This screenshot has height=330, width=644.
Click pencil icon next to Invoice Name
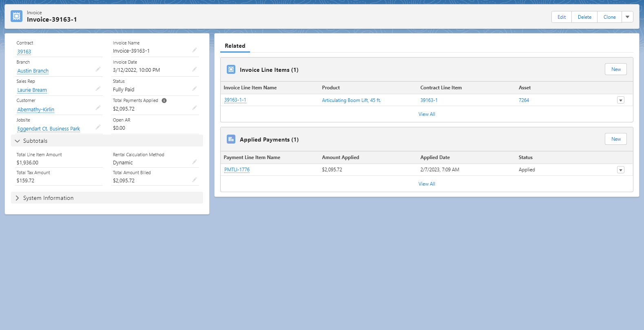pyautogui.click(x=195, y=50)
